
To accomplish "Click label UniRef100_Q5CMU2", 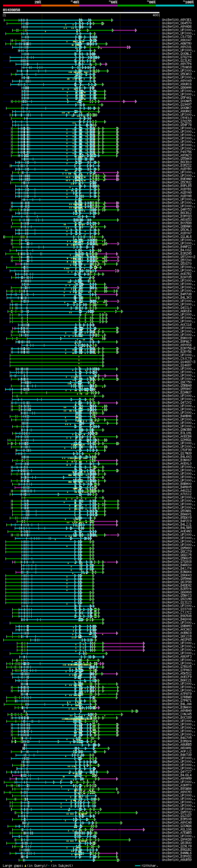I will [x=177, y=182].
